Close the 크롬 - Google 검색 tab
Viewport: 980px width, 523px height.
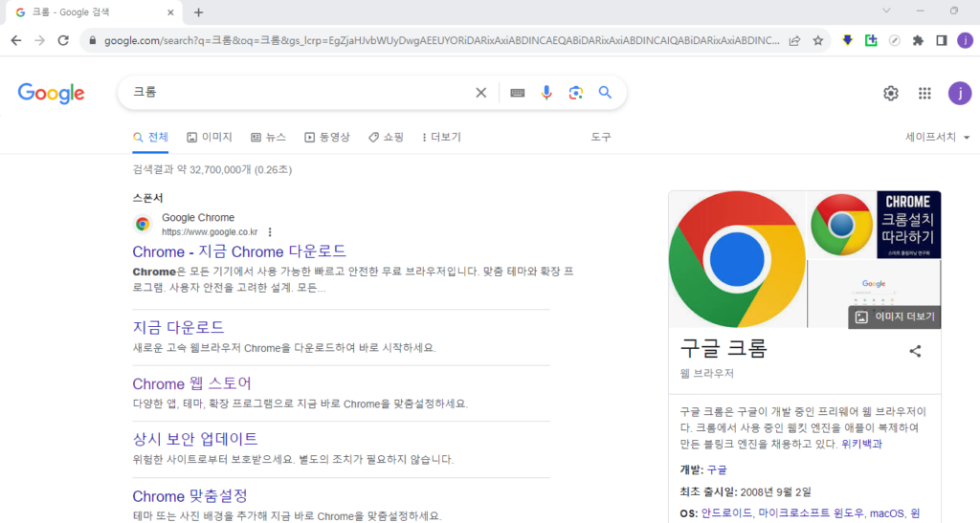(170, 12)
